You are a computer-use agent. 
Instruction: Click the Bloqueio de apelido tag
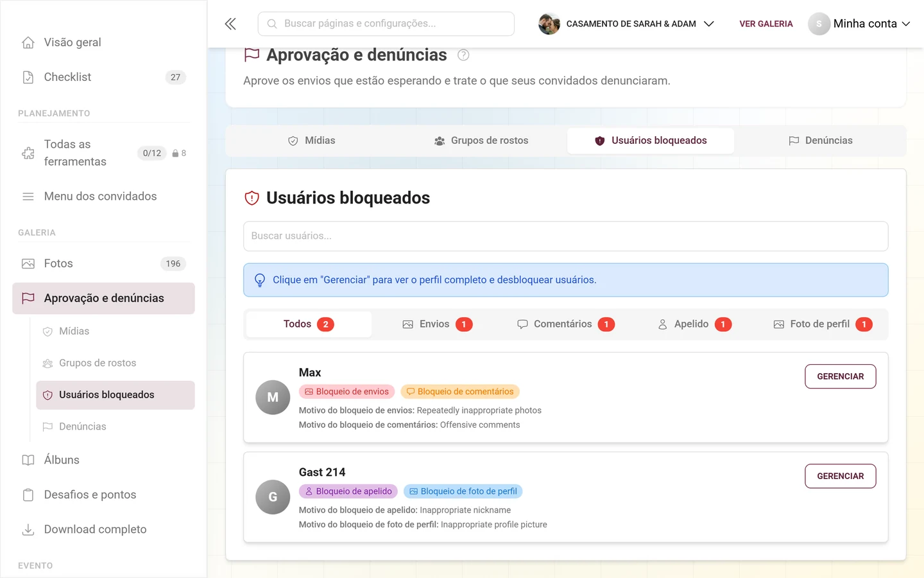click(x=348, y=491)
